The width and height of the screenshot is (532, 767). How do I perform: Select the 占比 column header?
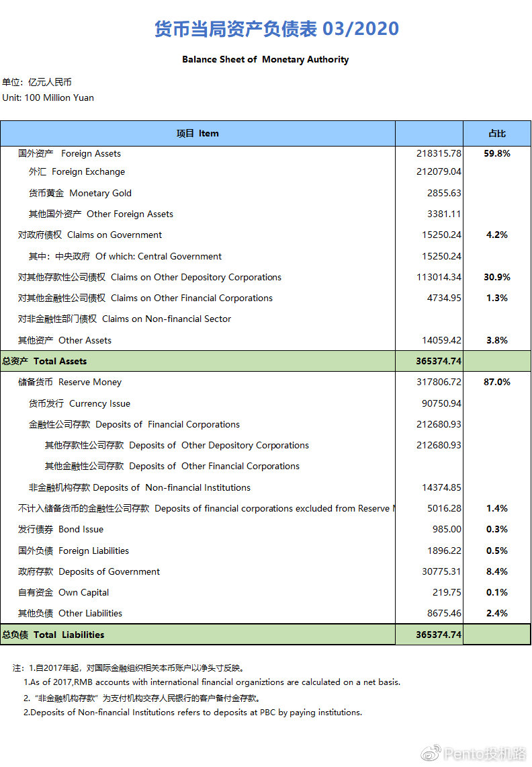pyautogui.click(x=497, y=133)
